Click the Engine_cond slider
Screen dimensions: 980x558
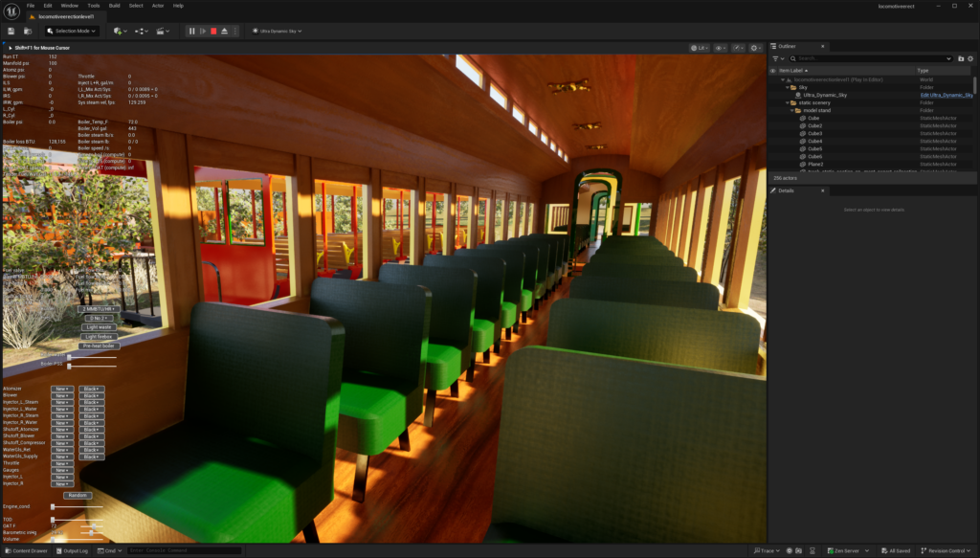tap(53, 506)
